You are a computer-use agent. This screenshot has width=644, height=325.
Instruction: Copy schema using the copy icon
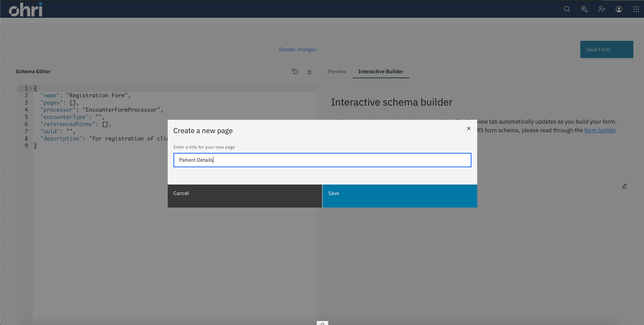pyautogui.click(x=295, y=71)
